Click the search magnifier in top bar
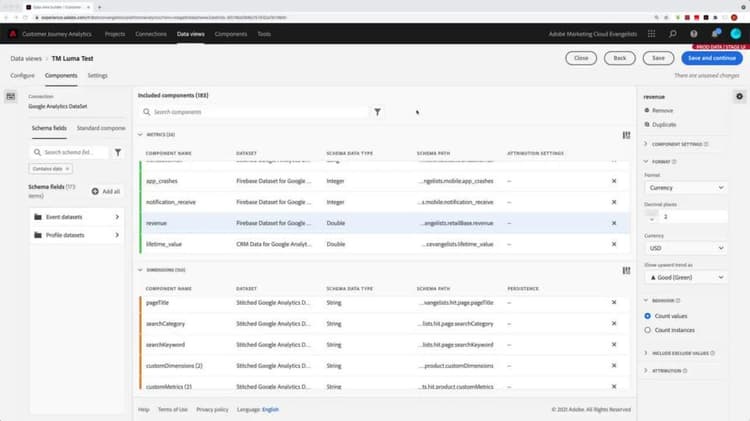 coord(673,34)
